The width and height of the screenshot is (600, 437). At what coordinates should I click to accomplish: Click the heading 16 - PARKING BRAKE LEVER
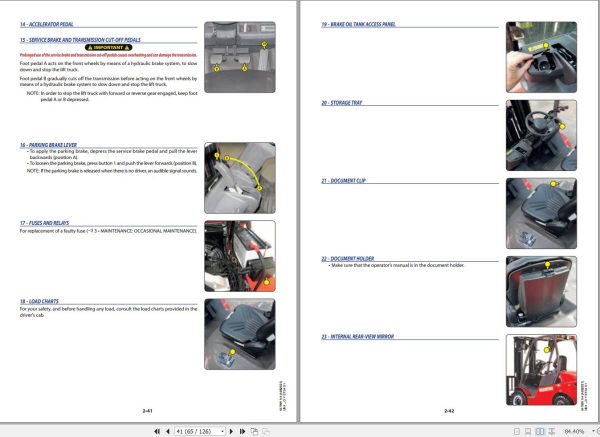[48, 145]
